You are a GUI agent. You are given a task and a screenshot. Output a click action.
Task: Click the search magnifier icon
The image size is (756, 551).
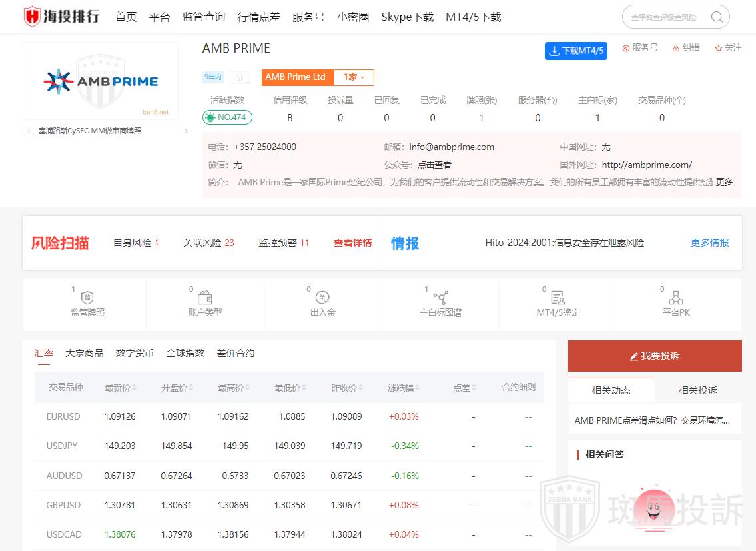coord(717,17)
